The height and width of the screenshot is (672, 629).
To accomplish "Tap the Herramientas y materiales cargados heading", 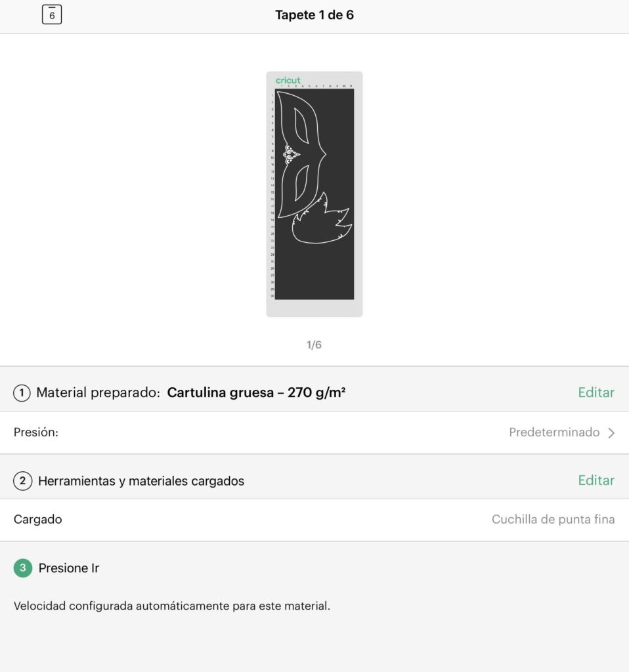I will point(141,481).
